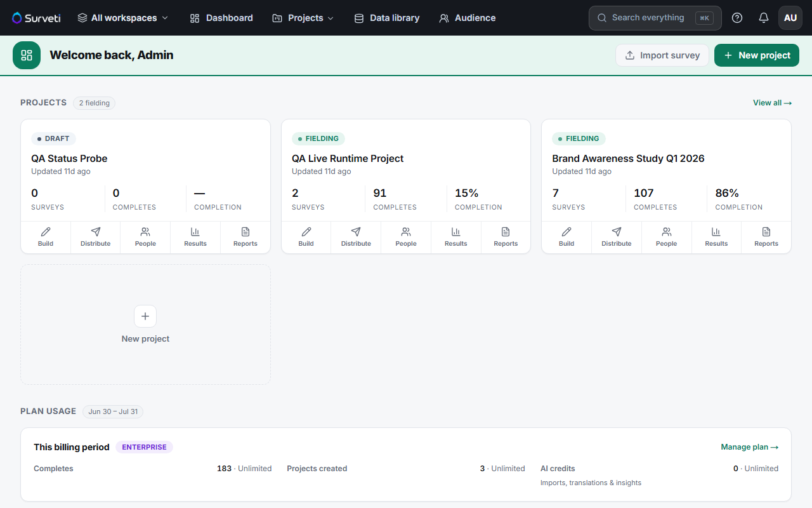Click the Jun 30 – Jul 31 period badge
Viewport: 812px width, 508px height.
pyautogui.click(x=113, y=411)
